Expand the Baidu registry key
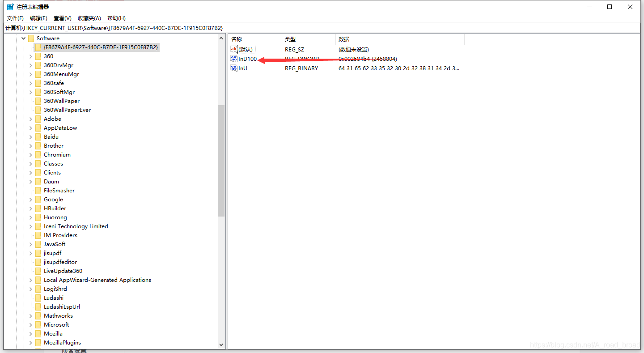Image resolution: width=644 pixels, height=353 pixels. (x=30, y=136)
